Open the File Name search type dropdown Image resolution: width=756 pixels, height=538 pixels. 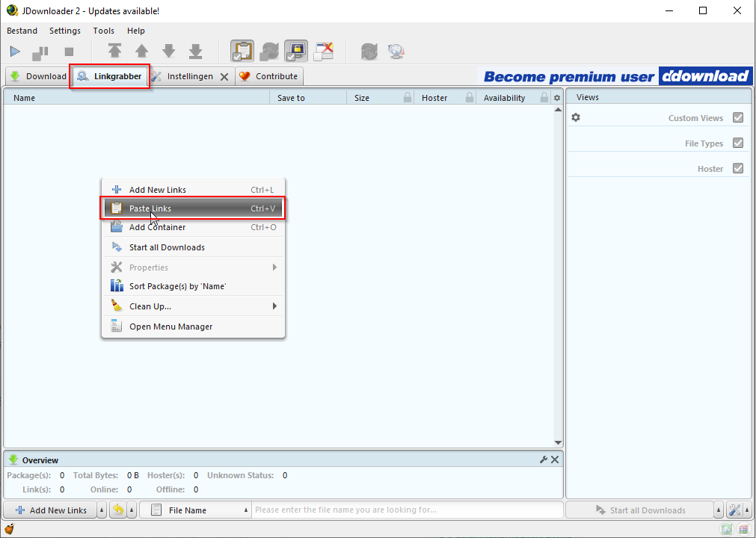(x=196, y=510)
